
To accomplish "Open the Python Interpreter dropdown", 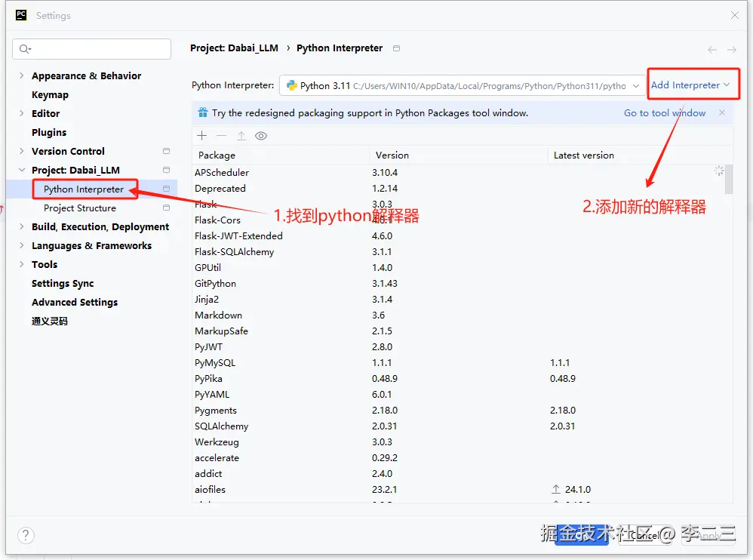I will (463, 85).
